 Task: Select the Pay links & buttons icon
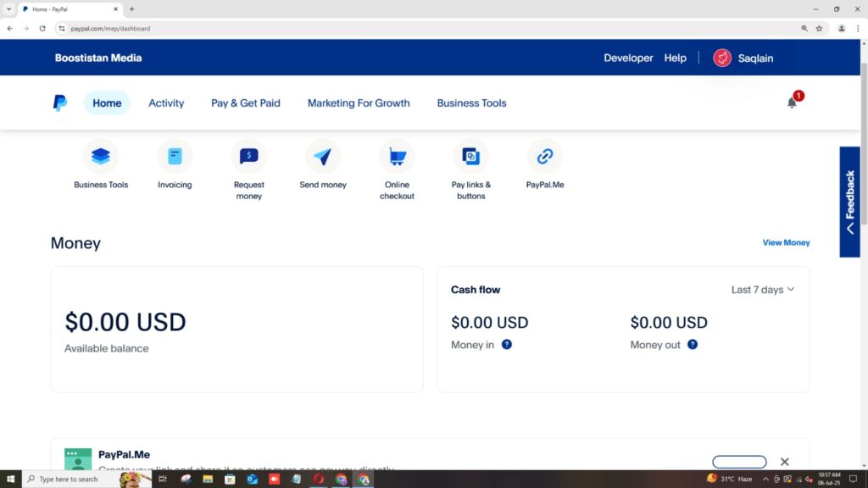pos(471,157)
